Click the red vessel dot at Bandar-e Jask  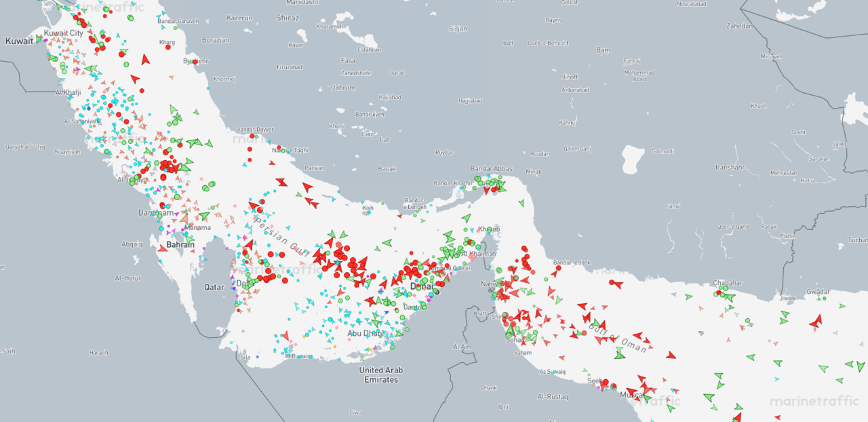[x=559, y=268]
